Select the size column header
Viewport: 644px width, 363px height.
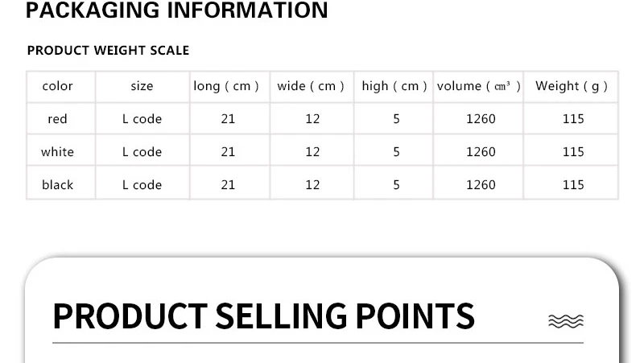[x=142, y=86]
